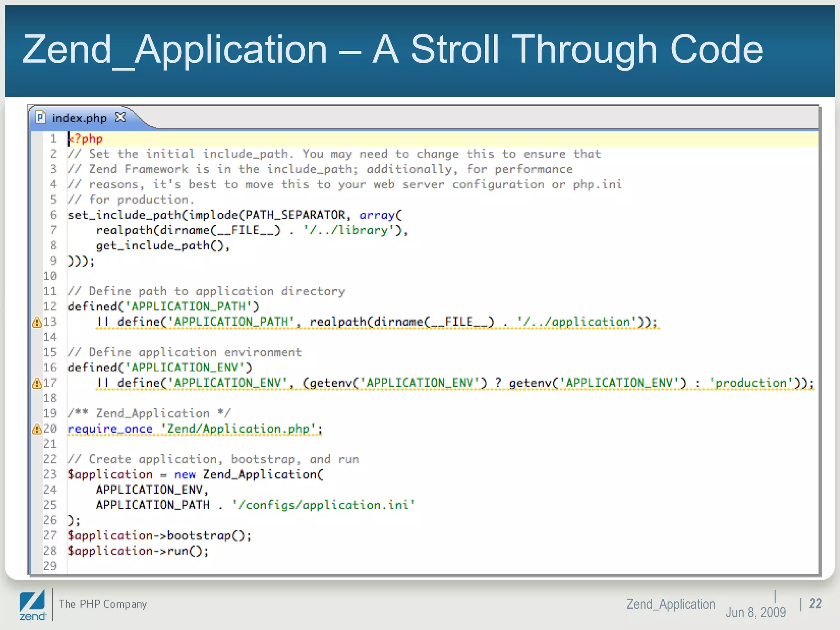Click the '/../application' string on line 13
840x630 pixels.
pos(577,322)
